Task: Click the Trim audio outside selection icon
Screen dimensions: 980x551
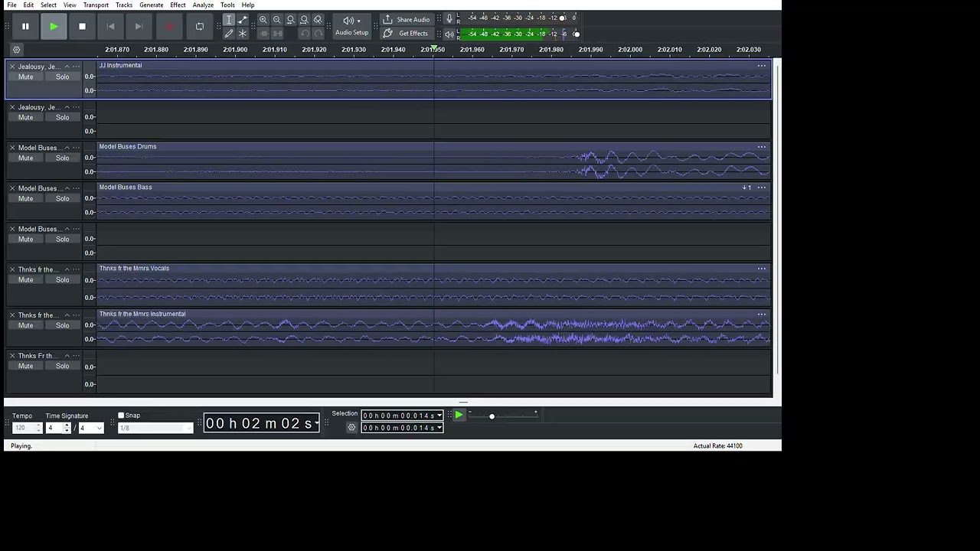Action: (x=263, y=34)
